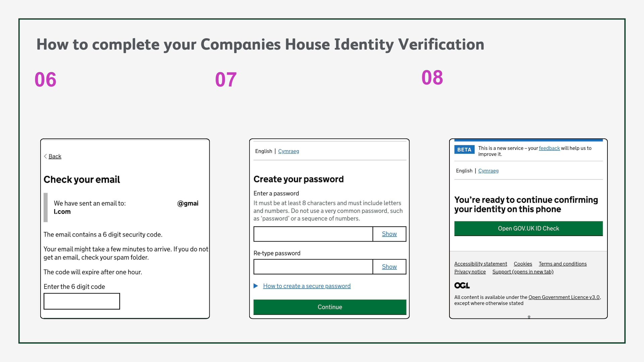The image size is (644, 362).
Task: Click the back chevron icon on Check your email
Action: [46, 156]
